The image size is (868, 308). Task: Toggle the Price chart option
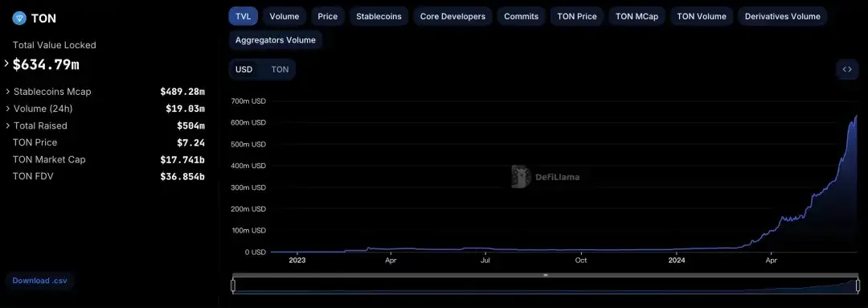tap(328, 16)
